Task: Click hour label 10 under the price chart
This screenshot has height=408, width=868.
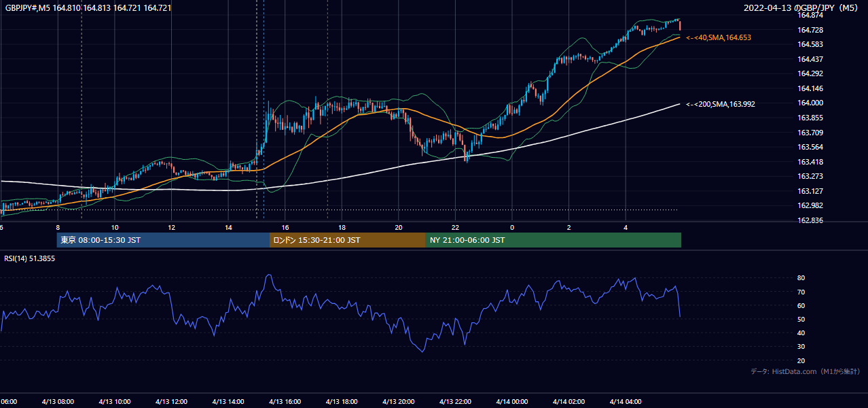Action: (x=115, y=228)
